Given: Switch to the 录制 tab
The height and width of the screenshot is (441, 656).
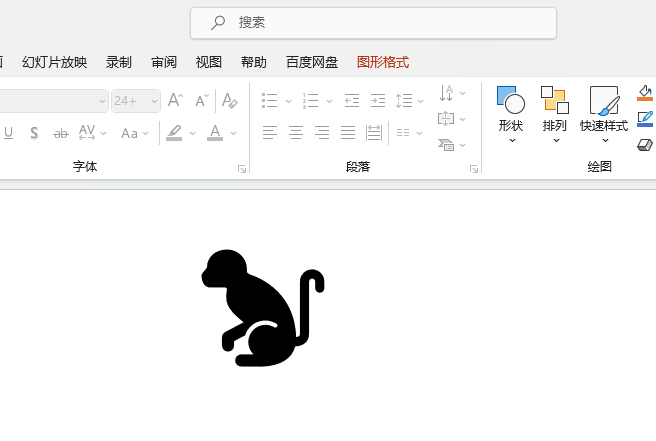Looking at the screenshot, I should [x=118, y=62].
